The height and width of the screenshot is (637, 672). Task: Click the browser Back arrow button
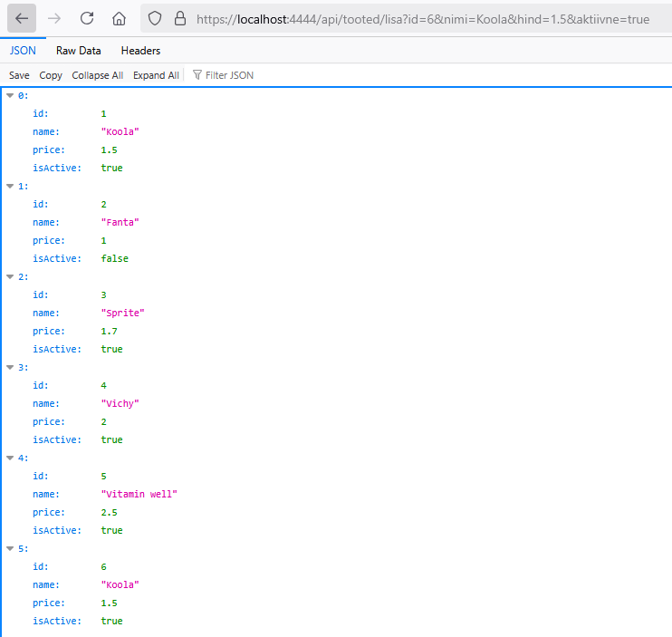(x=22, y=18)
